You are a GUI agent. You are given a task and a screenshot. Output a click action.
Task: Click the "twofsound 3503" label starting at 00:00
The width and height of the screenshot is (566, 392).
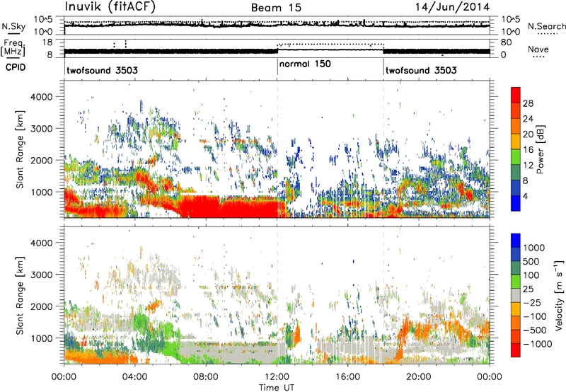click(102, 70)
